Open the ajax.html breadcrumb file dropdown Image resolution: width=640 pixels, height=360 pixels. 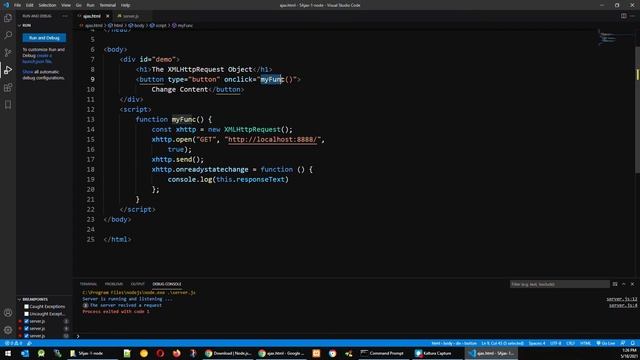(x=91, y=25)
